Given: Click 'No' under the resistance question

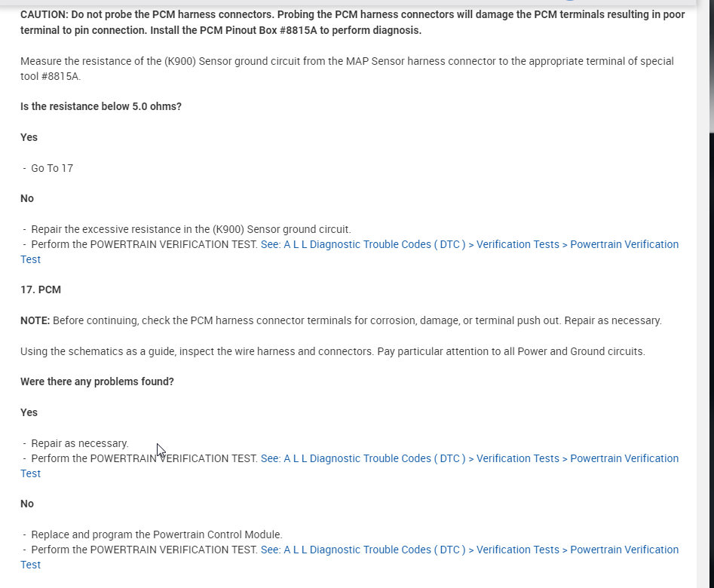Looking at the screenshot, I should point(27,198).
